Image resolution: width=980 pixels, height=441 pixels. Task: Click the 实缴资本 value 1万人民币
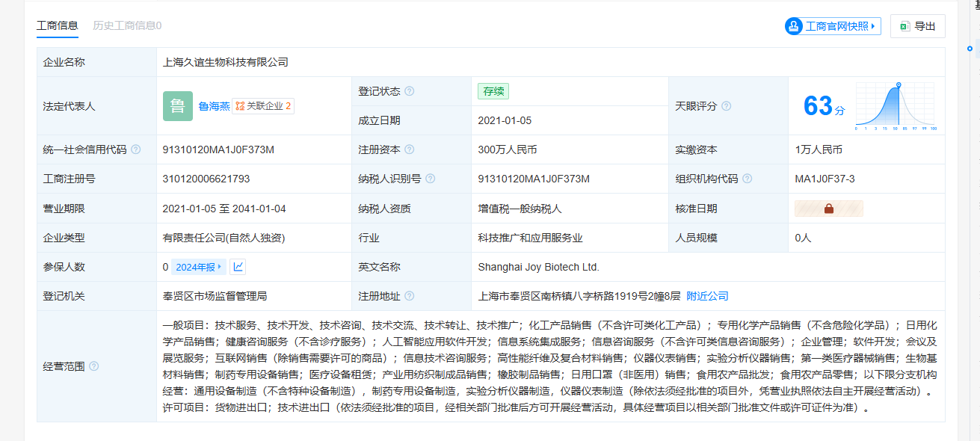tap(819, 149)
